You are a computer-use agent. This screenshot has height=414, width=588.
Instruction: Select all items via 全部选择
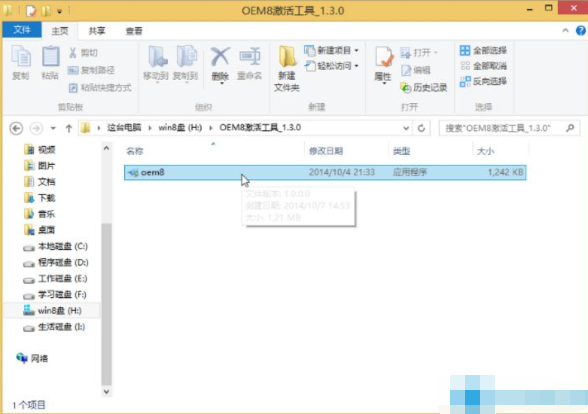point(483,50)
